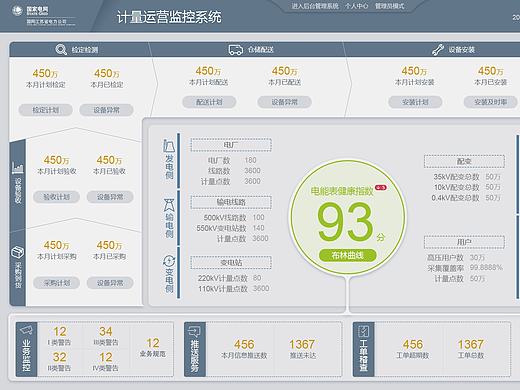The height and width of the screenshot is (390, 520).
Task: Click the 10kV配变总数 row
Action: click(467, 187)
